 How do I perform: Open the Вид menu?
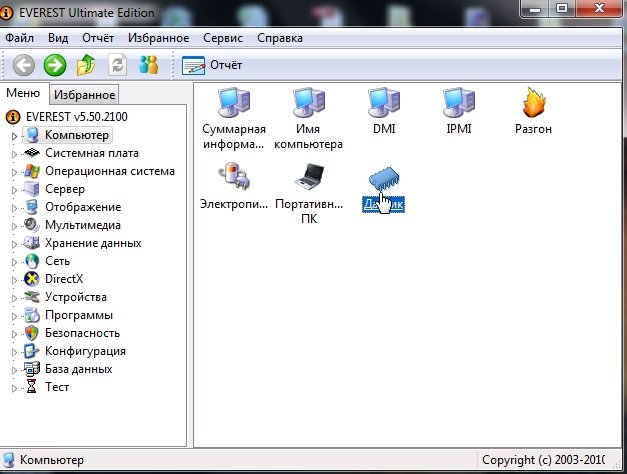(58, 38)
